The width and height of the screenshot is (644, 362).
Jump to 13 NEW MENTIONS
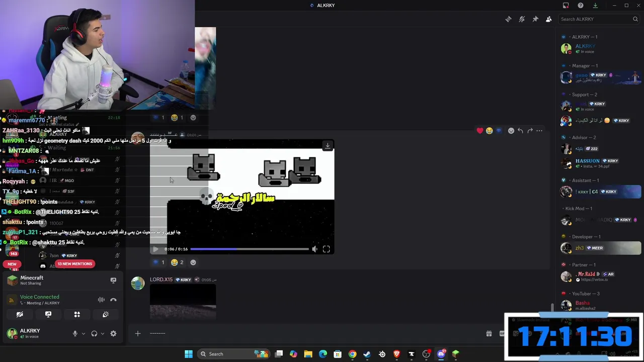coord(75,264)
